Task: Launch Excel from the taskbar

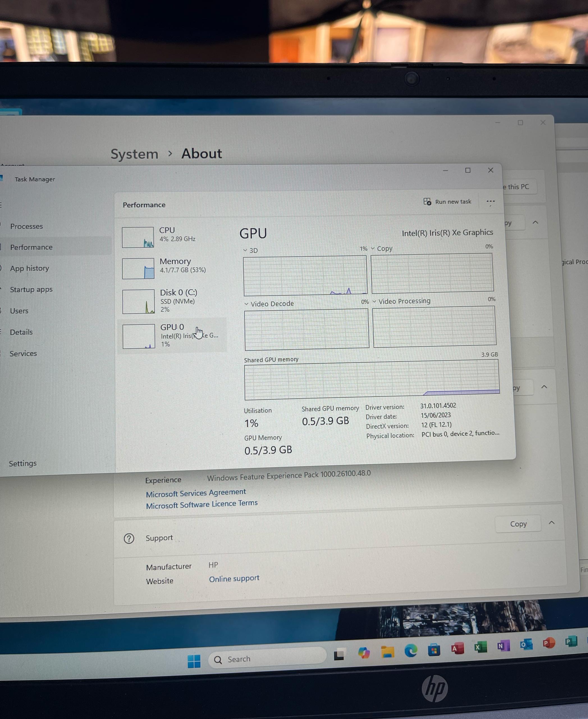Action: point(480,647)
